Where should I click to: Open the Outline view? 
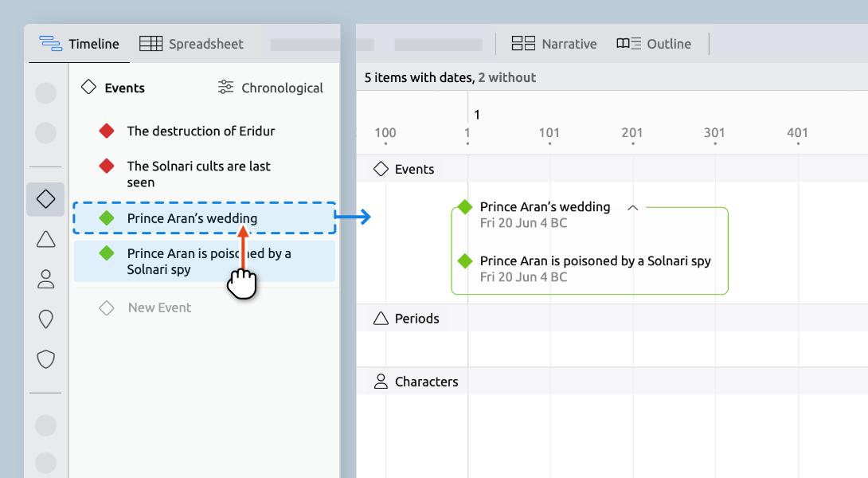pyautogui.click(x=653, y=44)
